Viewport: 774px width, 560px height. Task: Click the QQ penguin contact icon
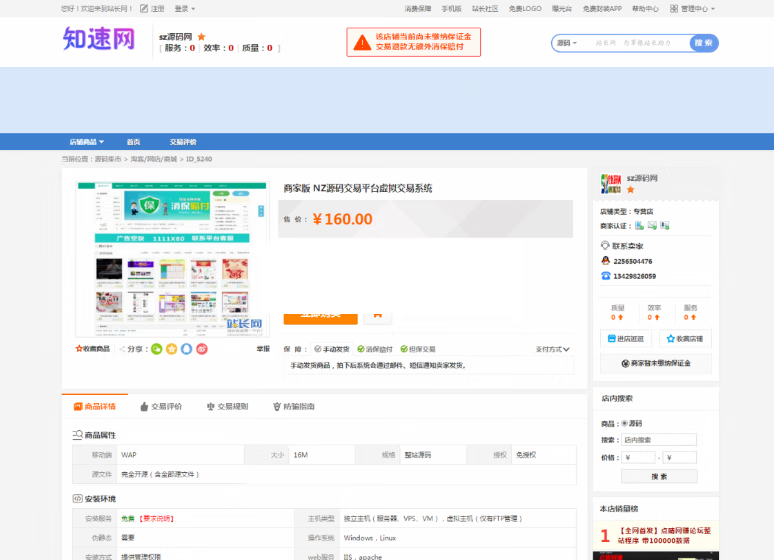605,261
